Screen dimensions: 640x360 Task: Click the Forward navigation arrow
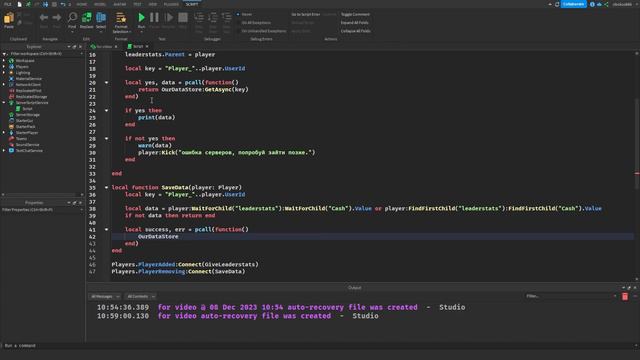pos(57,19)
